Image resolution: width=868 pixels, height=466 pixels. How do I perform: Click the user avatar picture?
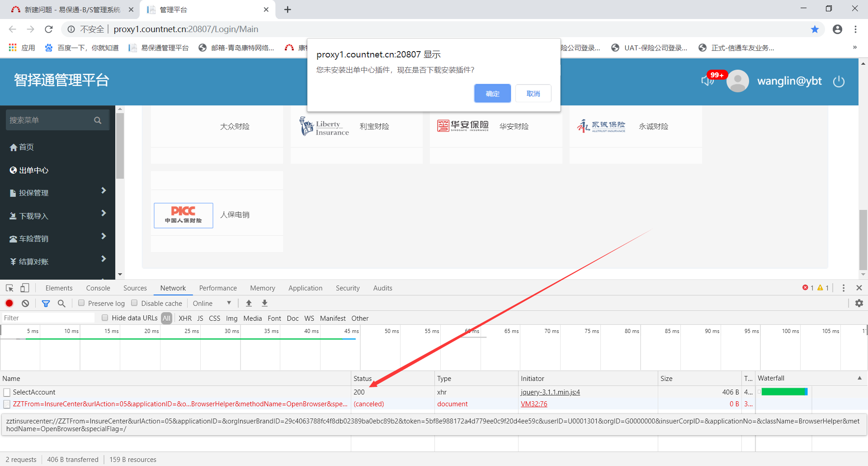click(x=738, y=81)
